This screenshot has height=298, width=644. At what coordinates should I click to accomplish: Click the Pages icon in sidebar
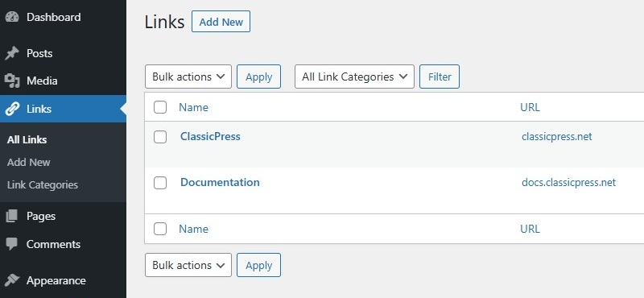(x=12, y=216)
